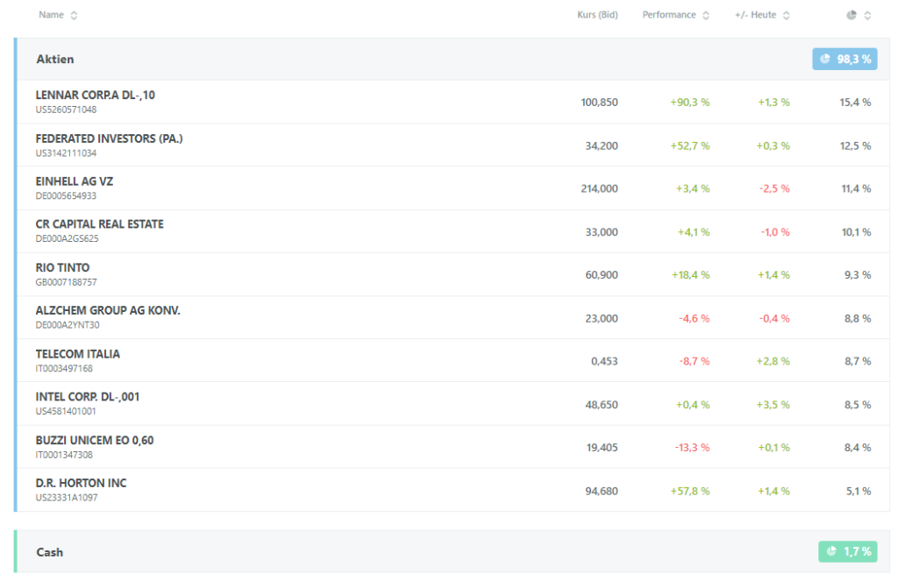
Task: Sort the table by Name column arrows
Action: 74,16
